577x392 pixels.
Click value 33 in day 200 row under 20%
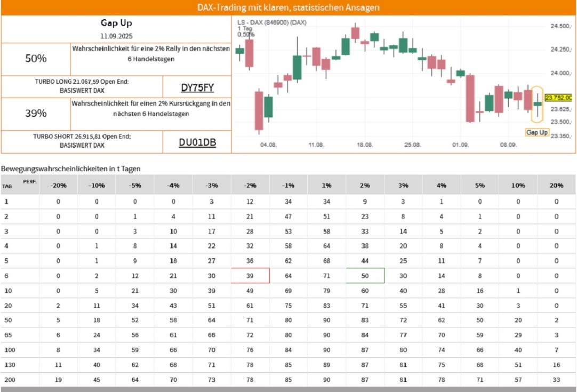pyautogui.click(x=556, y=380)
